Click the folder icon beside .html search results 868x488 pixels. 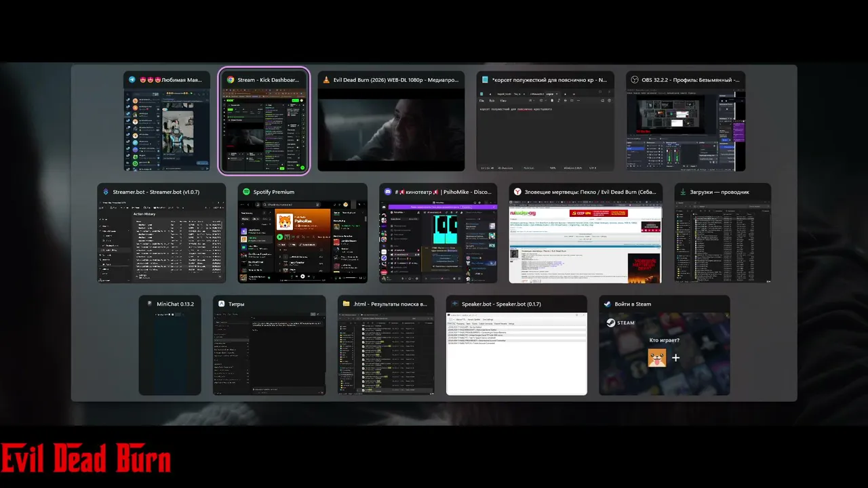pyautogui.click(x=347, y=304)
